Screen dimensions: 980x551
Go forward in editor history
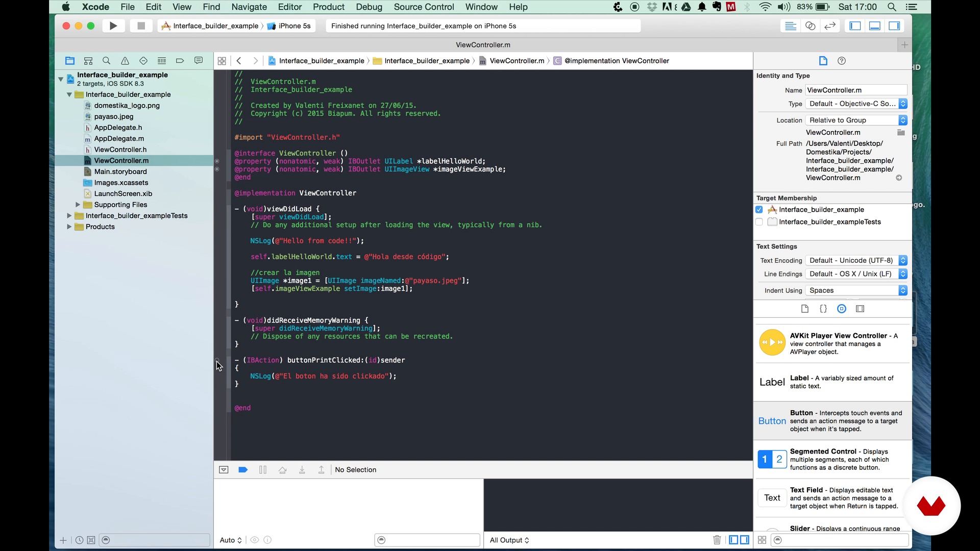click(256, 61)
